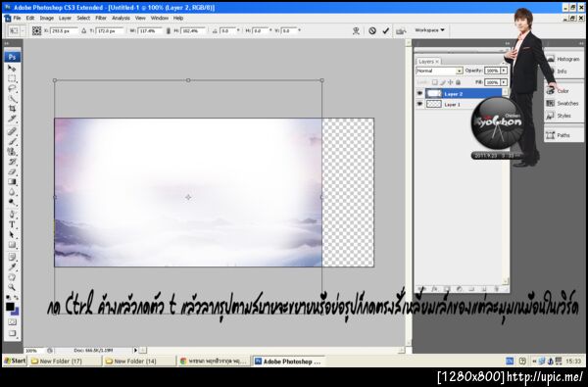This screenshot has height=387, width=588.
Task: Select the Gradient tool
Action: 12,182
